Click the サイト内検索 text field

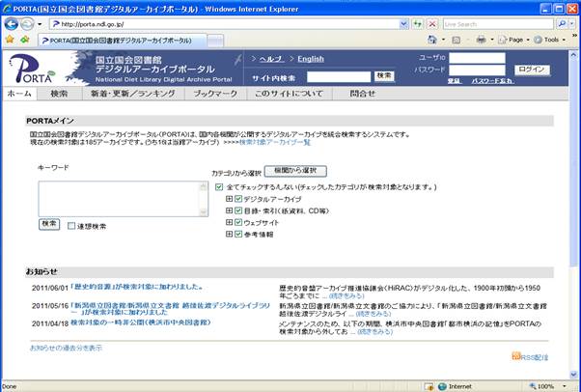coord(339,77)
